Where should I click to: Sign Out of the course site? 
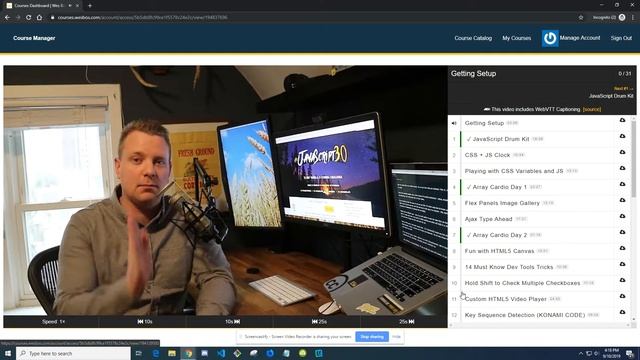pyautogui.click(x=621, y=38)
